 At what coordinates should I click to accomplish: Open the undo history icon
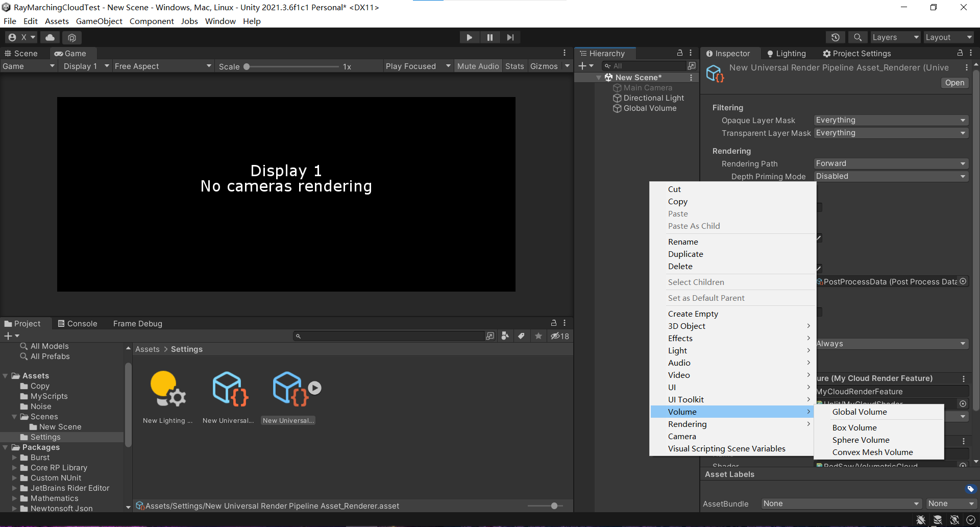pos(835,37)
